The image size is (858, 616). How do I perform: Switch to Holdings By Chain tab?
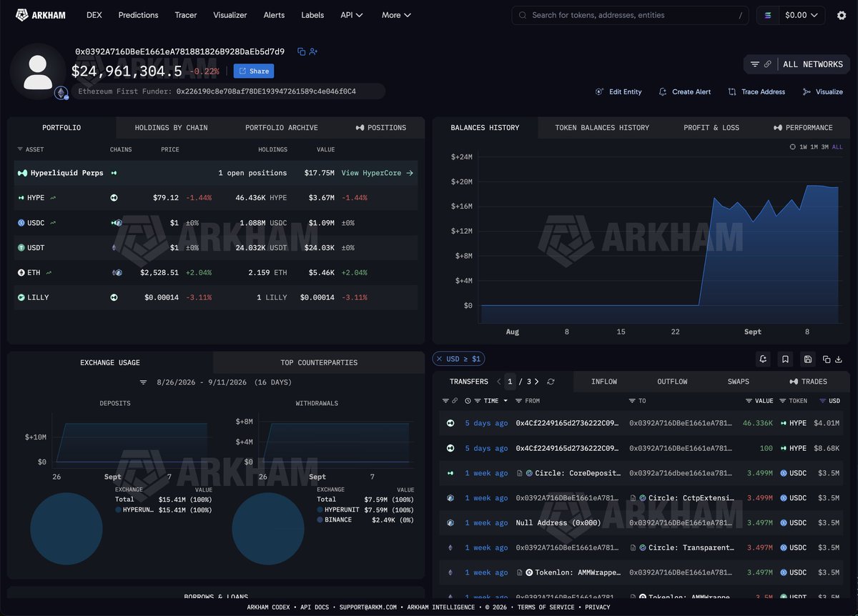coord(171,127)
